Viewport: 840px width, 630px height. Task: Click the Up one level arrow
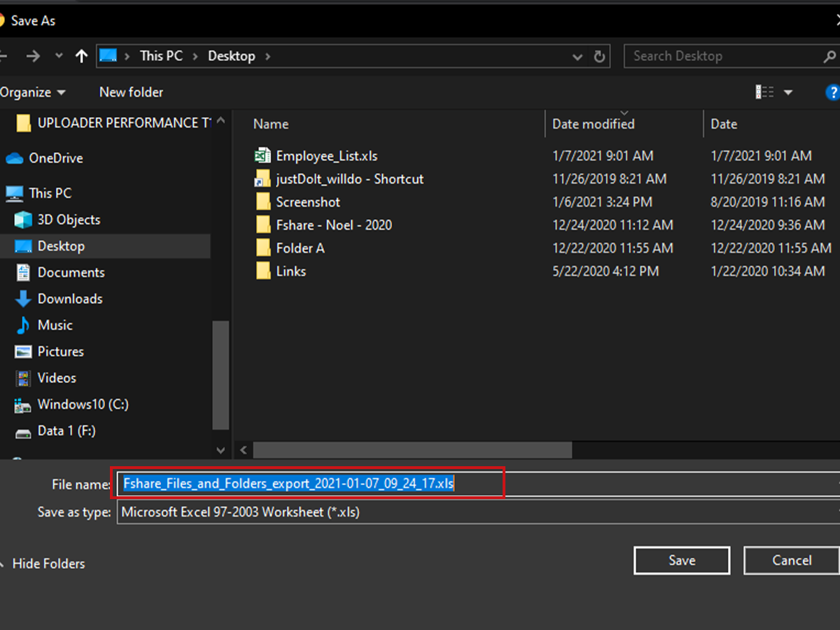click(x=81, y=56)
